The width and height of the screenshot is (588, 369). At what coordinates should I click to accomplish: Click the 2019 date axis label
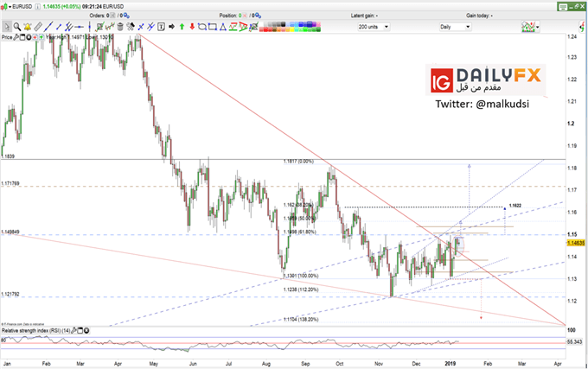[450, 363]
